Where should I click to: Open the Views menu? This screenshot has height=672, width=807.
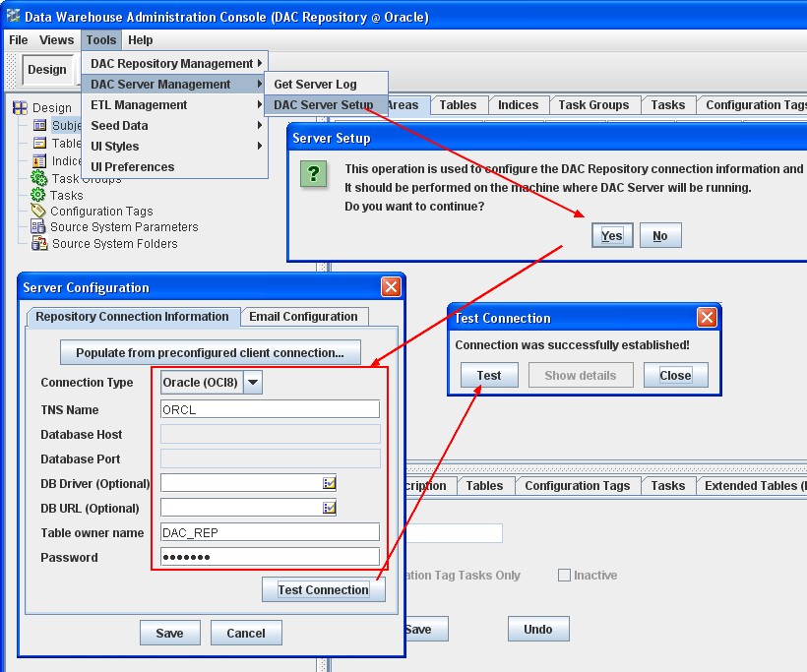pyautogui.click(x=57, y=40)
